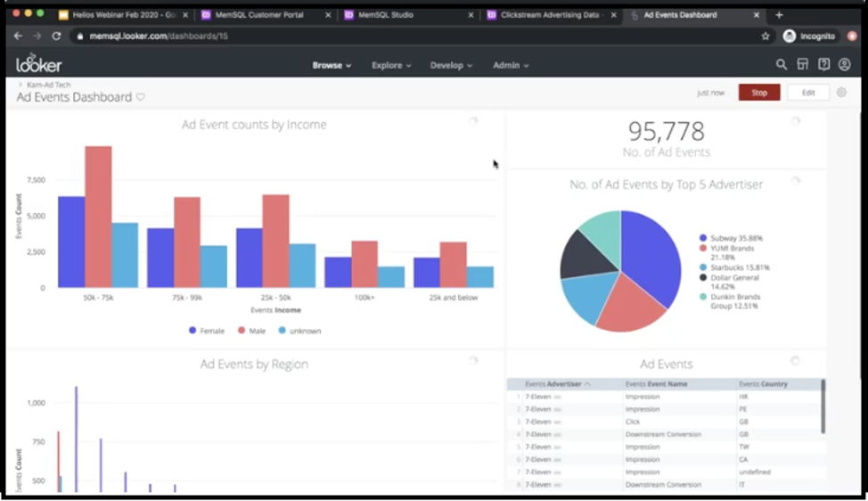Viewport: 868px width, 501px height.
Task: Click the Looker logo
Action: pyautogui.click(x=38, y=63)
